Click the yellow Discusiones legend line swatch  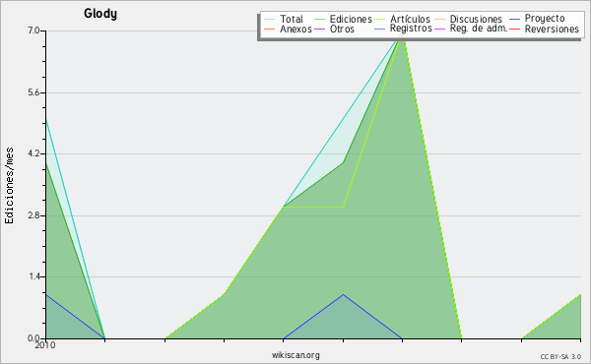point(440,19)
